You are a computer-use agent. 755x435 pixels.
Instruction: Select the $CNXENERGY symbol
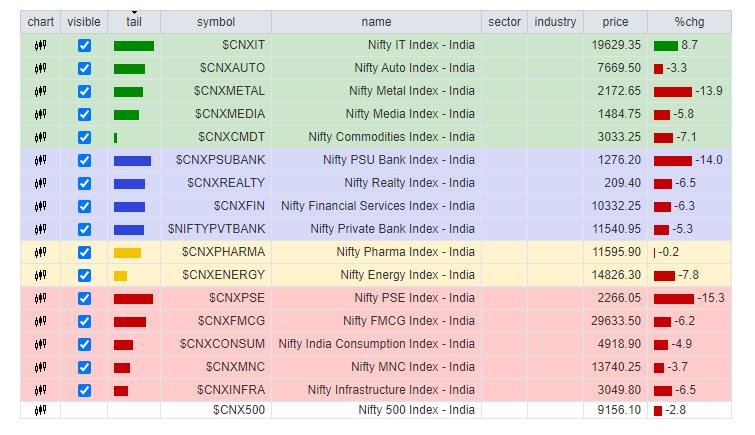(x=223, y=276)
